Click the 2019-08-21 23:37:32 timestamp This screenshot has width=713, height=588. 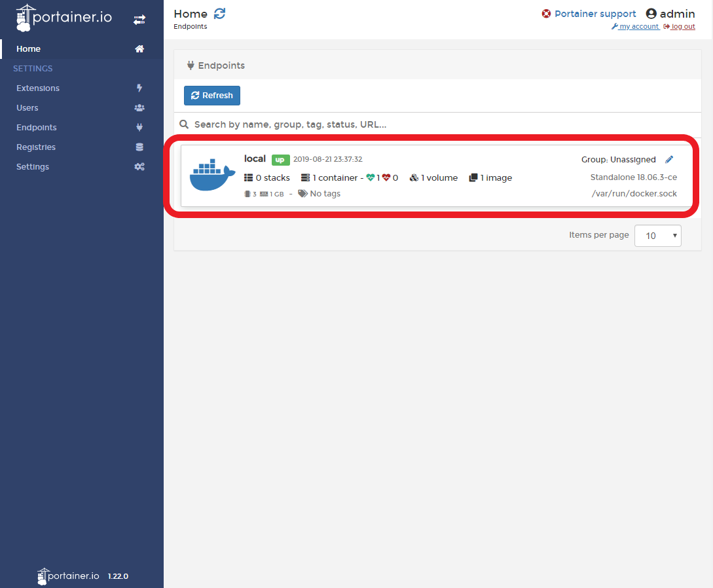point(328,159)
